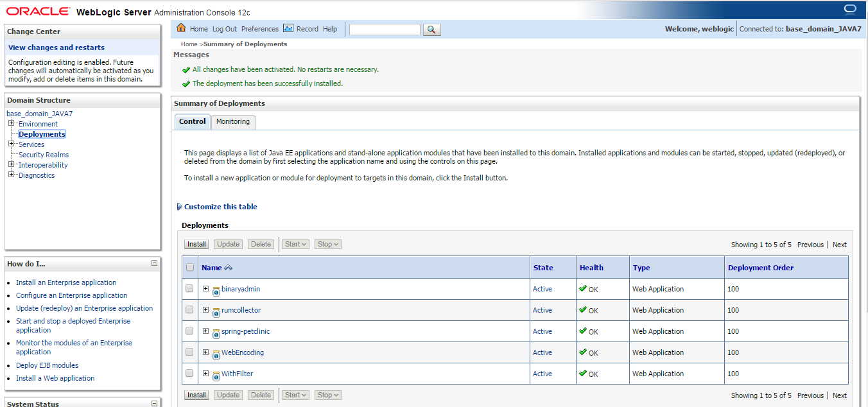Image resolution: width=868 pixels, height=407 pixels.
Task: Click the spring-petclinic deployment icon
Action: tap(216, 333)
